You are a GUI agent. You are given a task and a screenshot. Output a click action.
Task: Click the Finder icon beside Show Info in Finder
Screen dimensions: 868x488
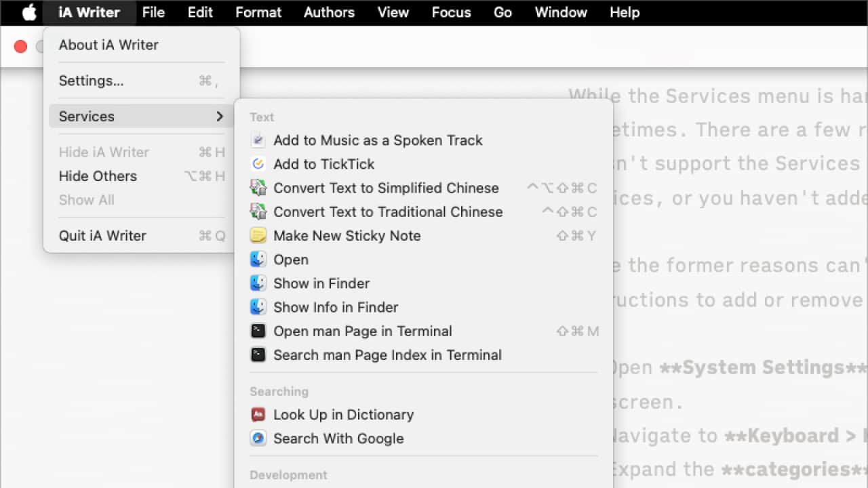coord(258,307)
